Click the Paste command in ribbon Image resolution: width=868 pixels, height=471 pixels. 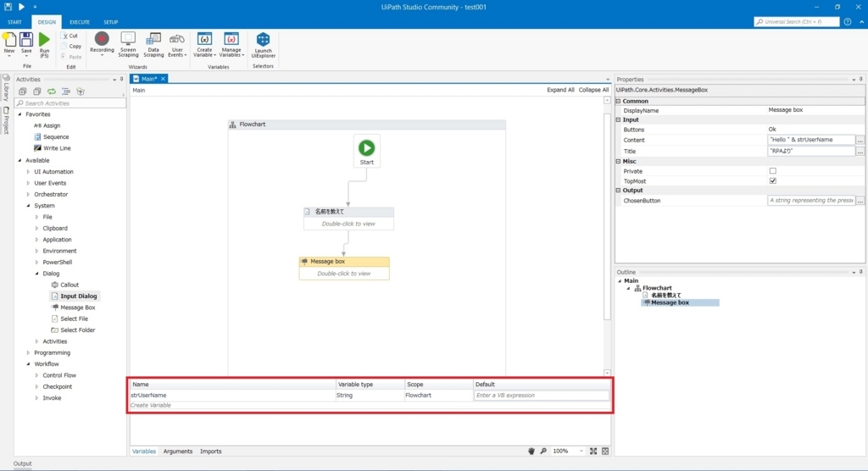[x=71, y=57]
